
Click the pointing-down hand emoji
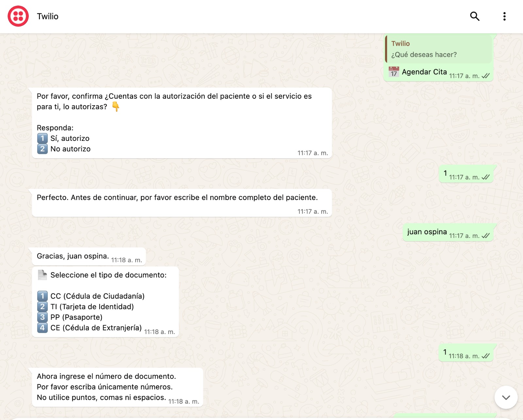[116, 107]
